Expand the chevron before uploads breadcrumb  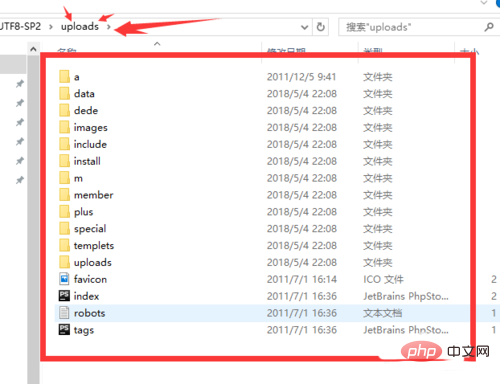tap(51, 26)
